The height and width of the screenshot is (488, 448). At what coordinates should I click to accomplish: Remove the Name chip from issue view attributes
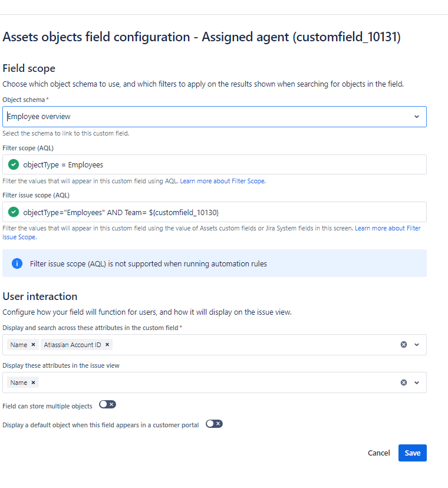(x=33, y=382)
